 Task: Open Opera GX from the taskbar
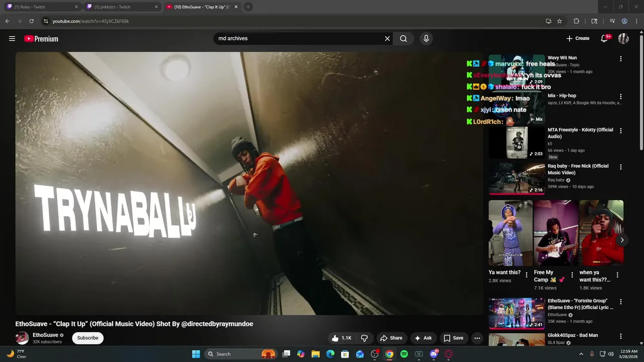[x=448, y=354]
